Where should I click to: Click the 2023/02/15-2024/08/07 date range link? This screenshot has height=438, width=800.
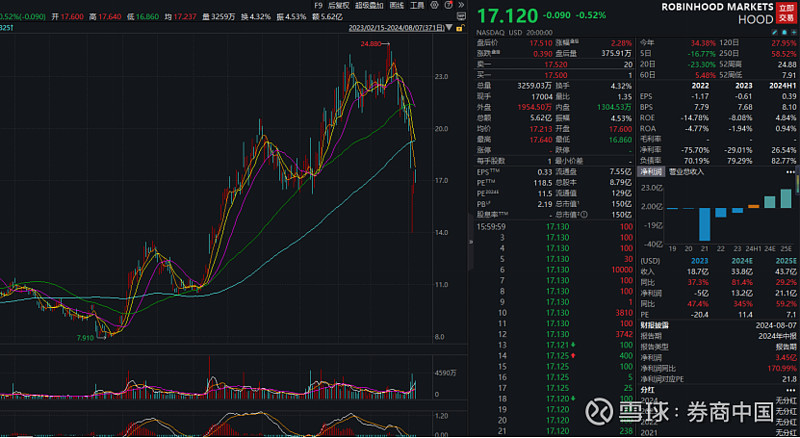click(x=396, y=28)
